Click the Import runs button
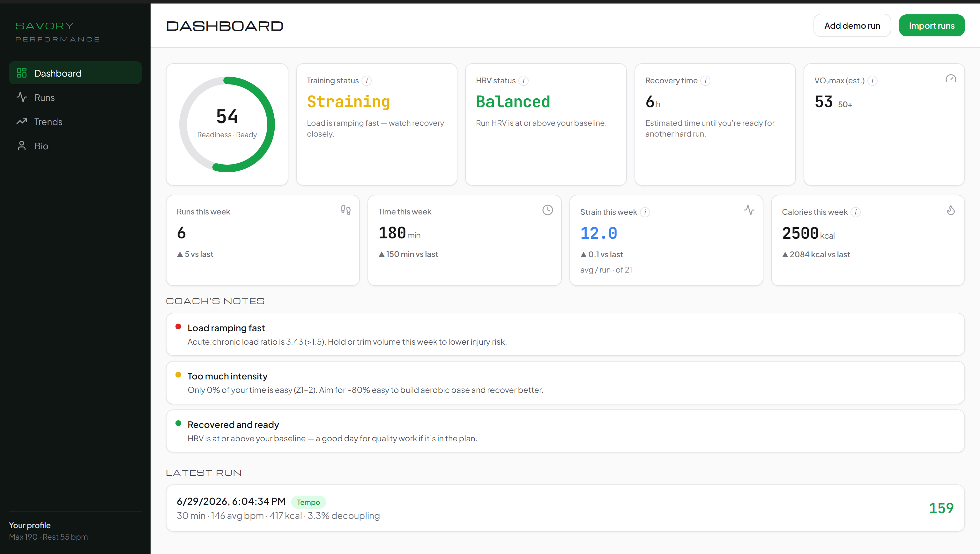980x554 pixels. 932,26
